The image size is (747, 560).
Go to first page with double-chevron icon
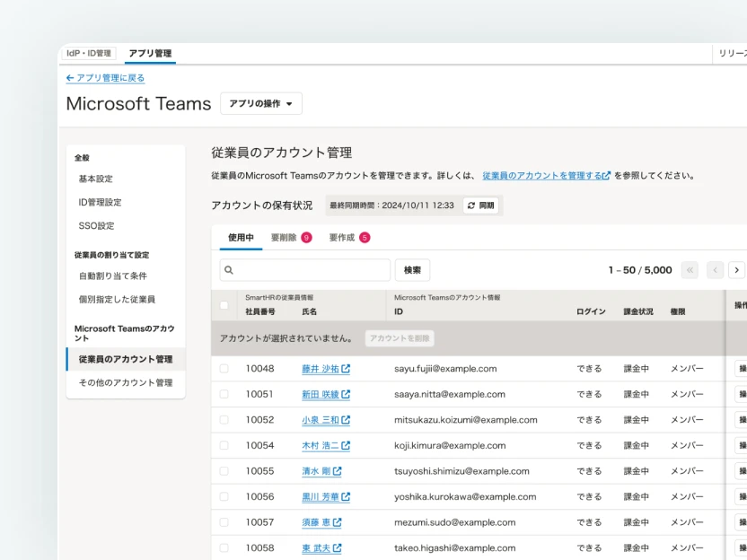click(x=690, y=270)
